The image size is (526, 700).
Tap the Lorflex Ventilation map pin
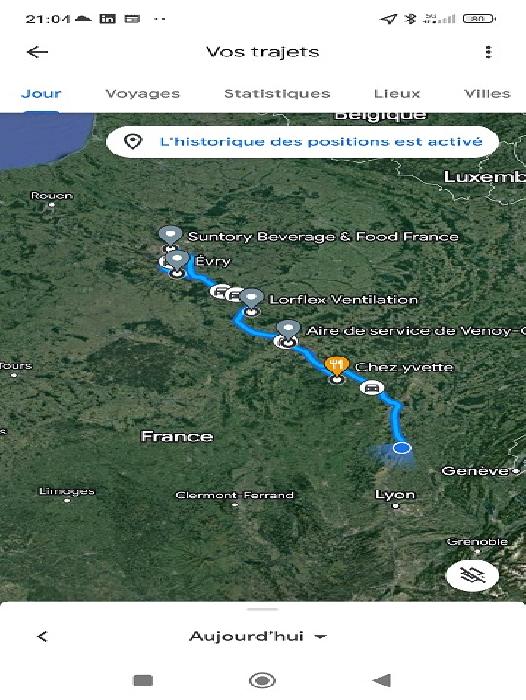pyautogui.click(x=251, y=298)
